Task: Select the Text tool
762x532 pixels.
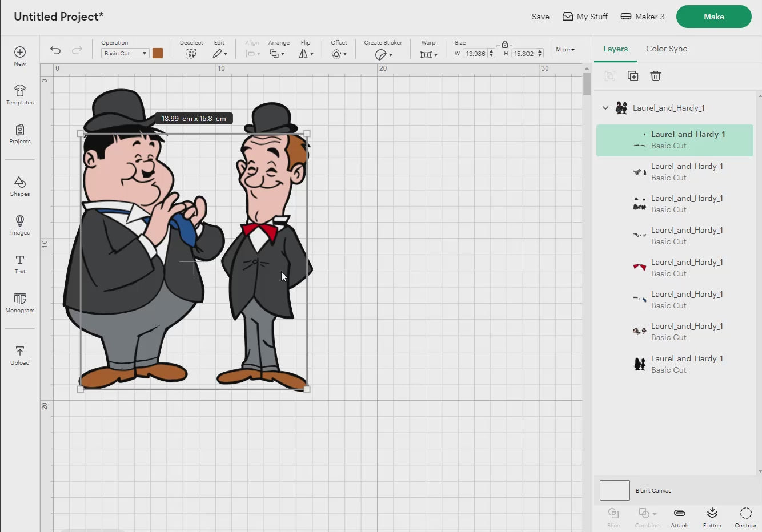Action: tap(20, 264)
